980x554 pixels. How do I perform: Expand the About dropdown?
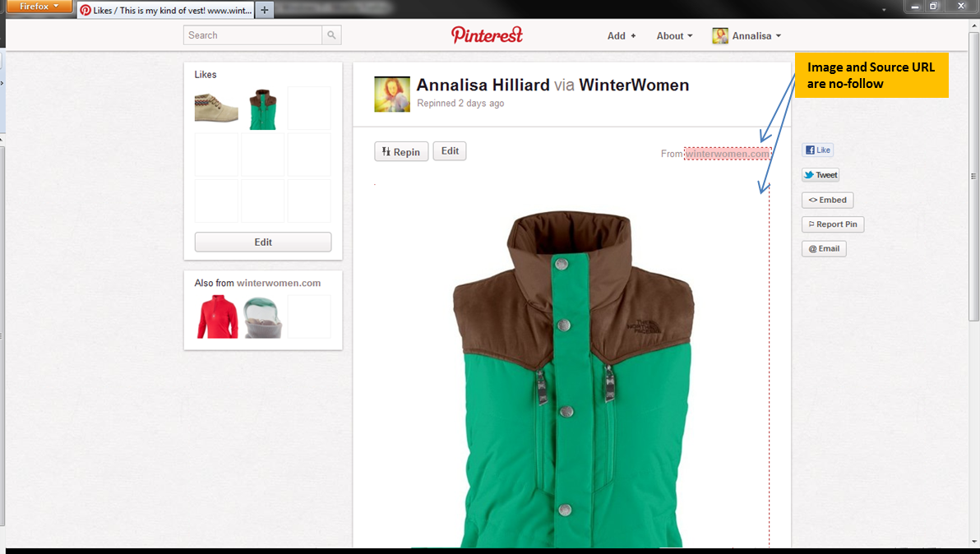(x=674, y=35)
